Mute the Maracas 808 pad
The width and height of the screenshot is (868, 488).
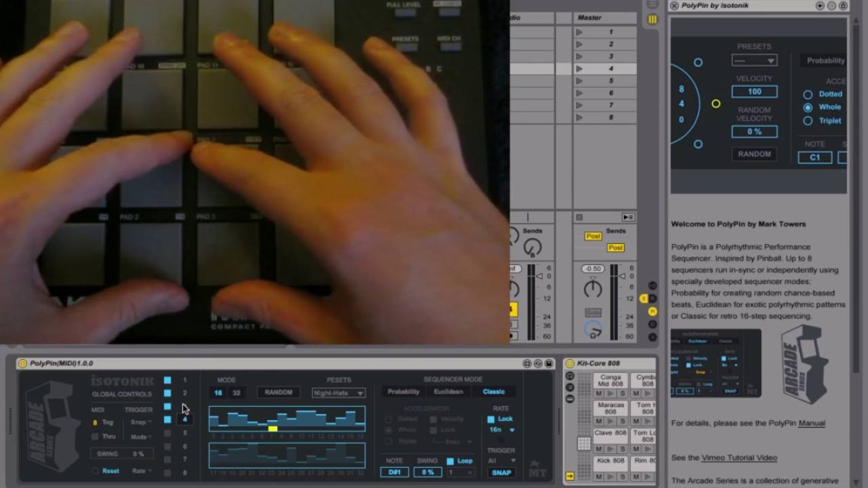pyautogui.click(x=599, y=421)
